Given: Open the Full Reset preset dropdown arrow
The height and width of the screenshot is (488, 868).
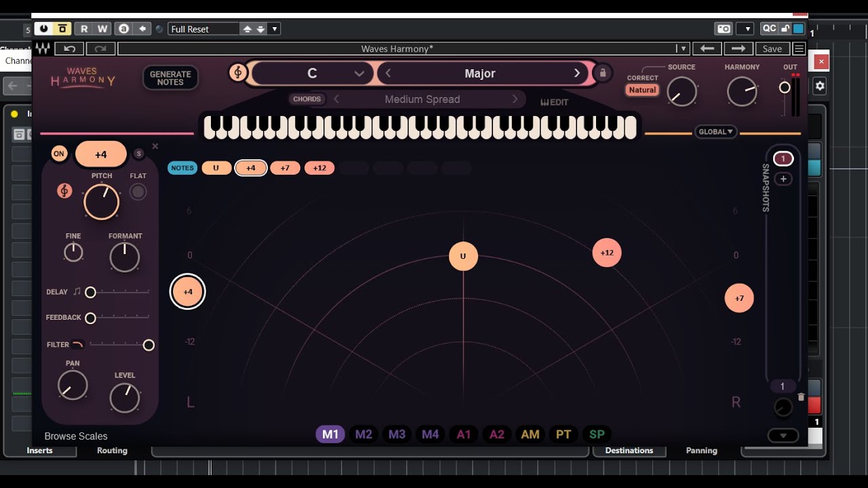Looking at the screenshot, I should point(274,28).
